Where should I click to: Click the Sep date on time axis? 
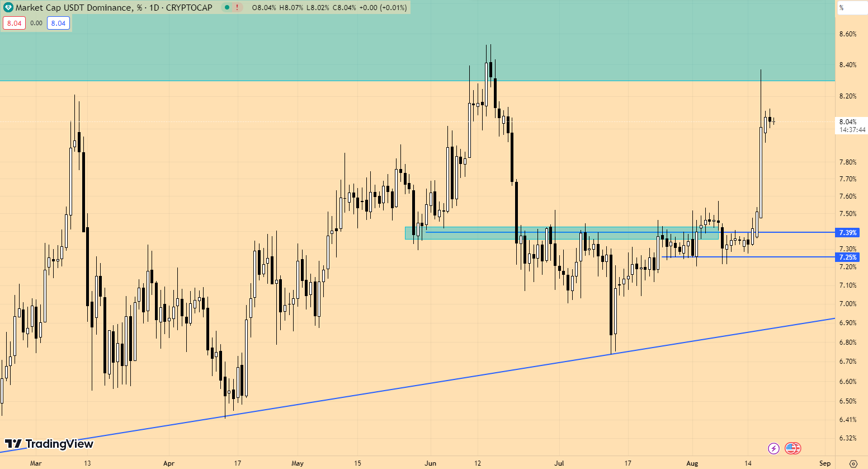coord(825,463)
